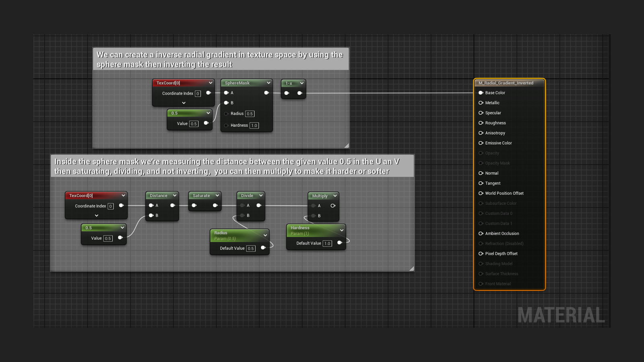This screenshot has height=362, width=644.
Task: Click the SphereMask node output pin
Action: click(x=266, y=93)
